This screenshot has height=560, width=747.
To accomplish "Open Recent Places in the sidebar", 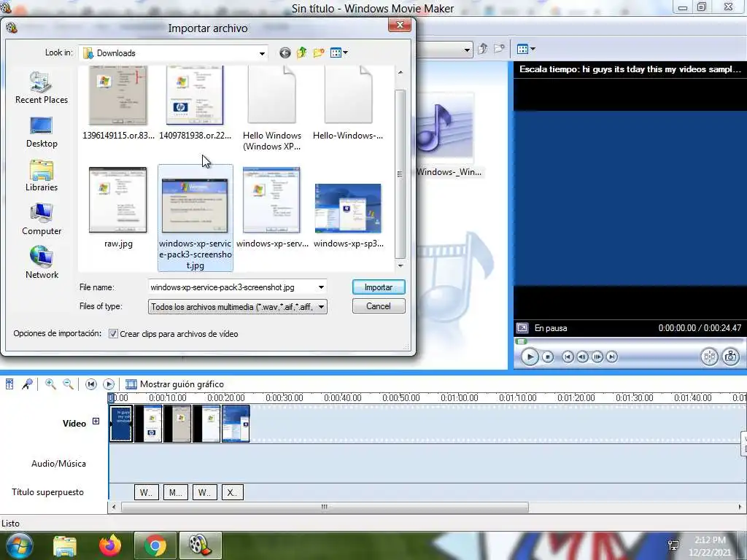I will click(x=42, y=88).
